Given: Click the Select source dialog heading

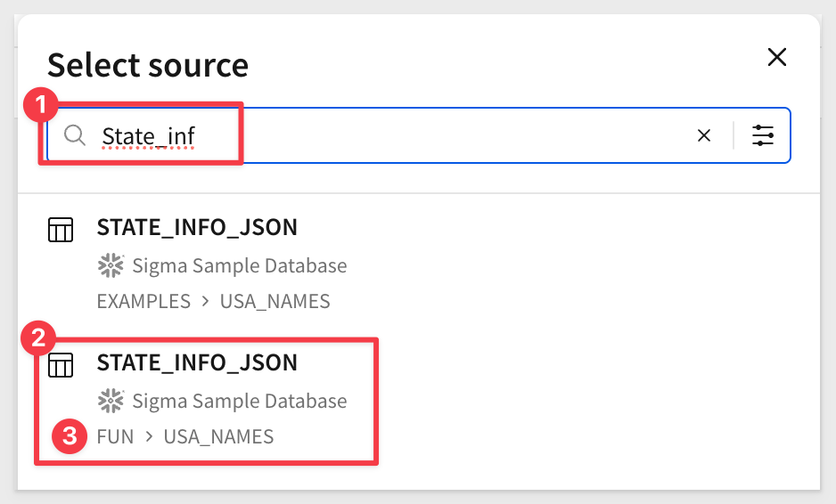Looking at the screenshot, I should tap(148, 65).
